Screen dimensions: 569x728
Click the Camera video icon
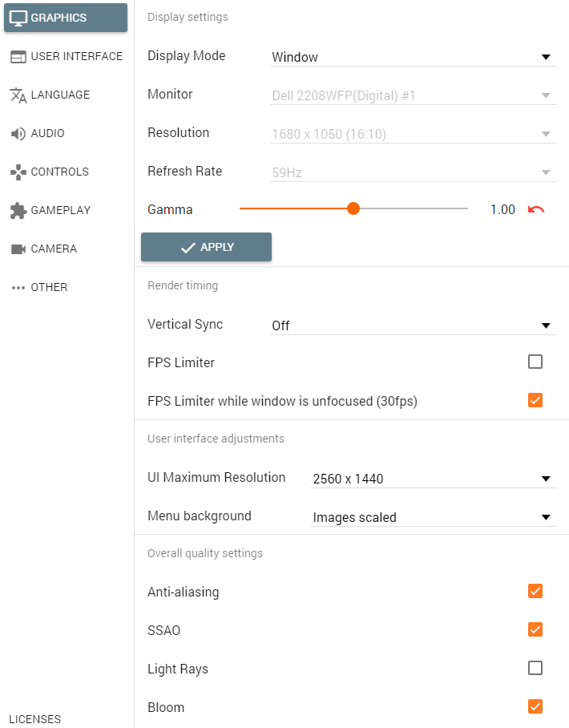[18, 249]
